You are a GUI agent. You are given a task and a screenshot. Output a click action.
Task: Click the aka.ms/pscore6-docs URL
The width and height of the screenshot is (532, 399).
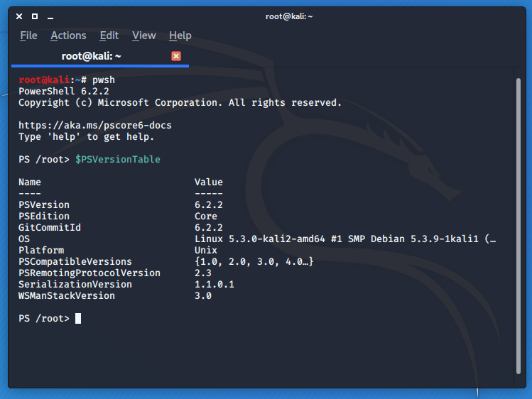click(94, 126)
